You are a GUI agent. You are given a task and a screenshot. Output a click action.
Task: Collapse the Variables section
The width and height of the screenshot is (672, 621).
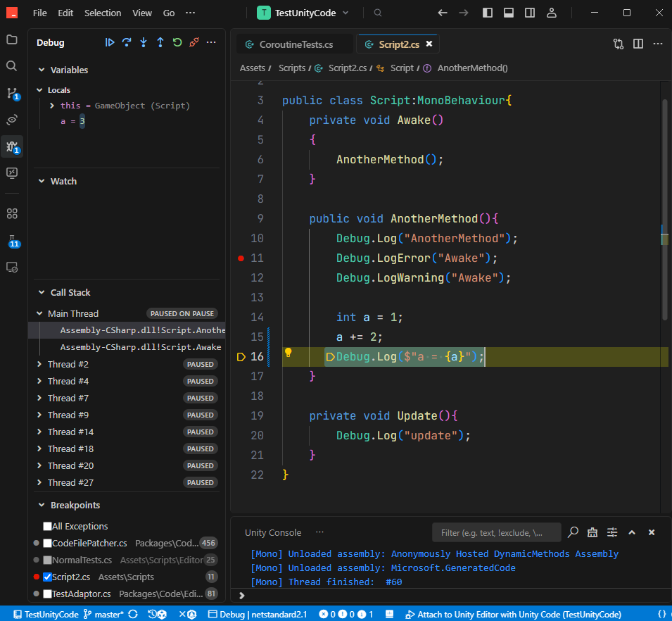[x=41, y=70]
